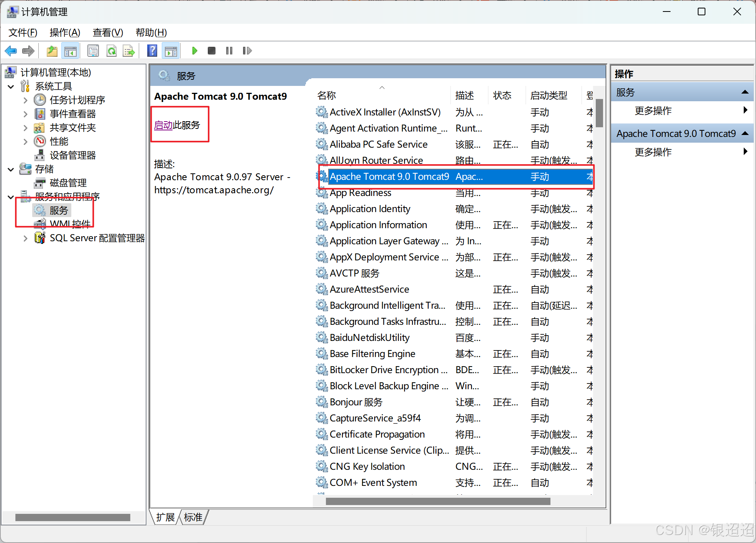
Task: Click the blue Help question mark icon
Action: (x=152, y=51)
